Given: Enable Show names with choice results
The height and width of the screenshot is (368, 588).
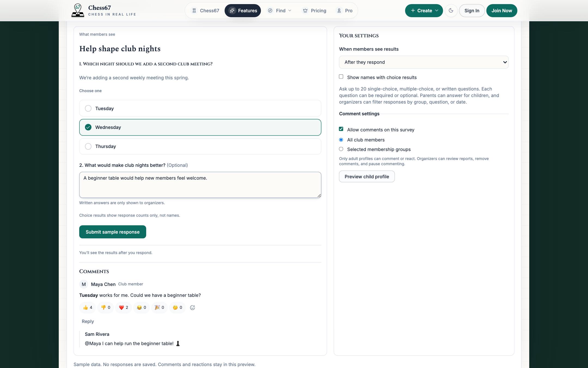Looking at the screenshot, I should (x=341, y=77).
